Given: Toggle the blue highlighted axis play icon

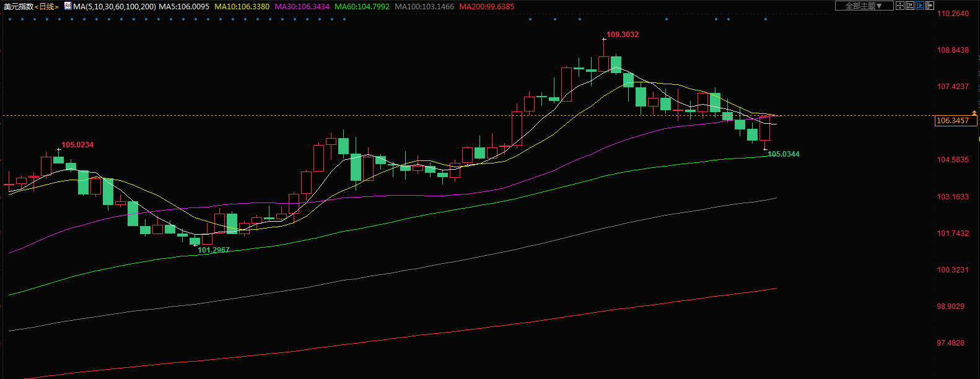Looking at the screenshot, I should (920, 6).
